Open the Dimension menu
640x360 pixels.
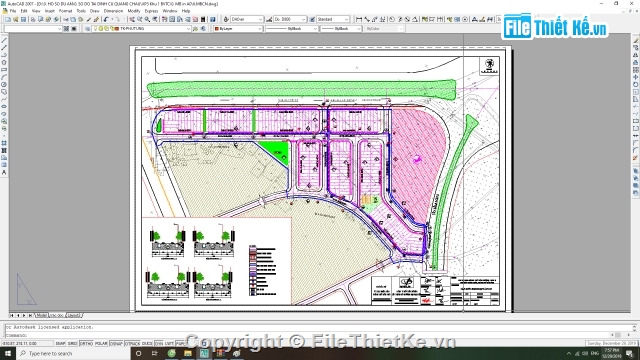coord(113,11)
